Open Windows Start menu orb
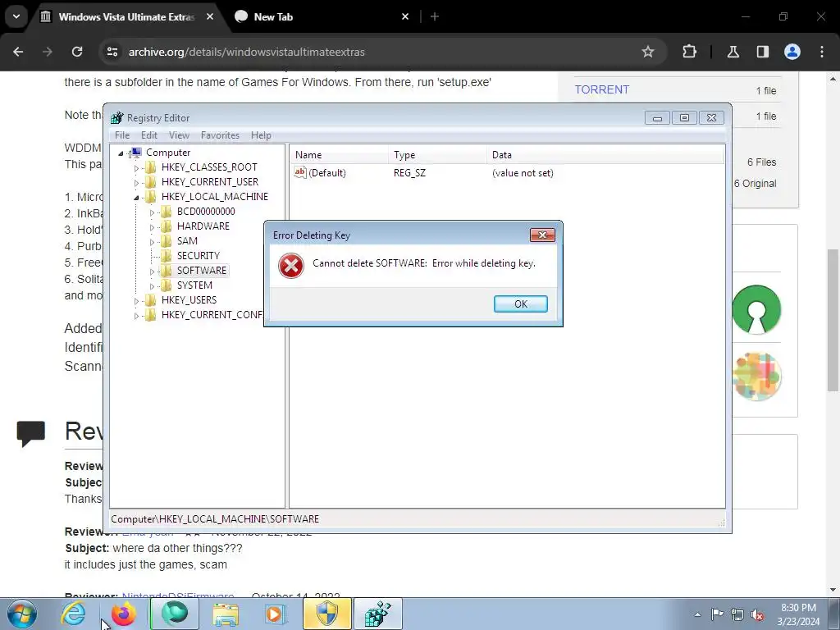The width and height of the screenshot is (840, 630). click(22, 614)
